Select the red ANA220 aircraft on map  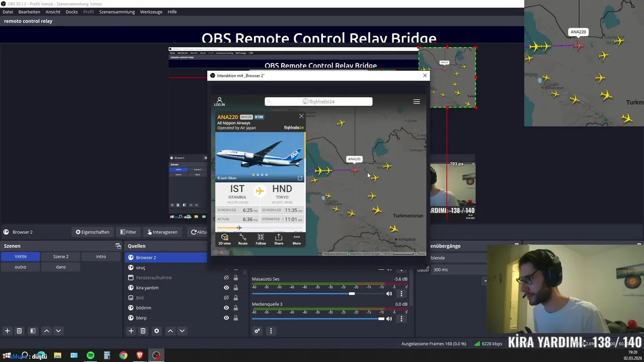point(355,170)
